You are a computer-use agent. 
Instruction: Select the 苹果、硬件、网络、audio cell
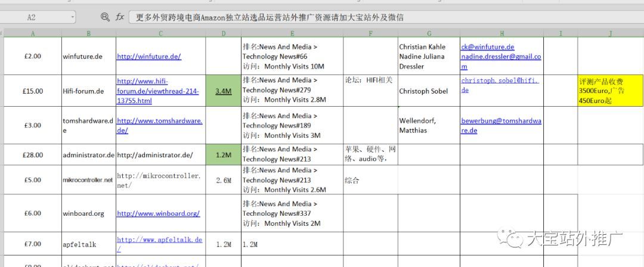pyautogui.click(x=370, y=155)
